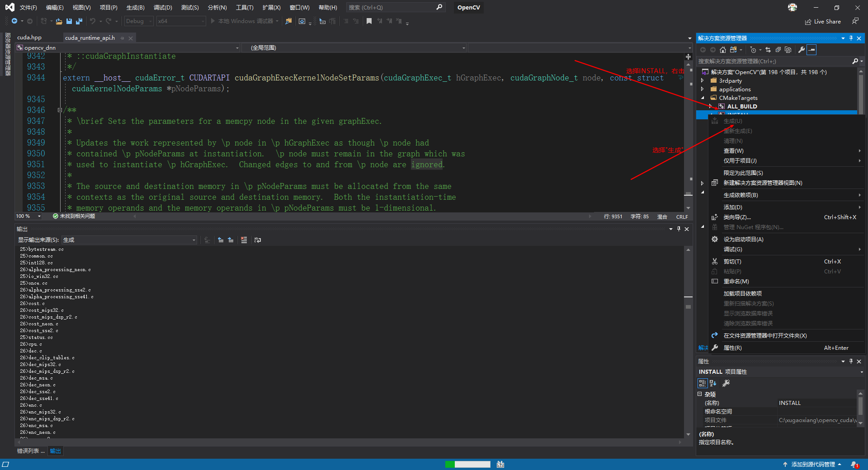
Task: Open Solution Explorer home view icon
Action: point(723,50)
